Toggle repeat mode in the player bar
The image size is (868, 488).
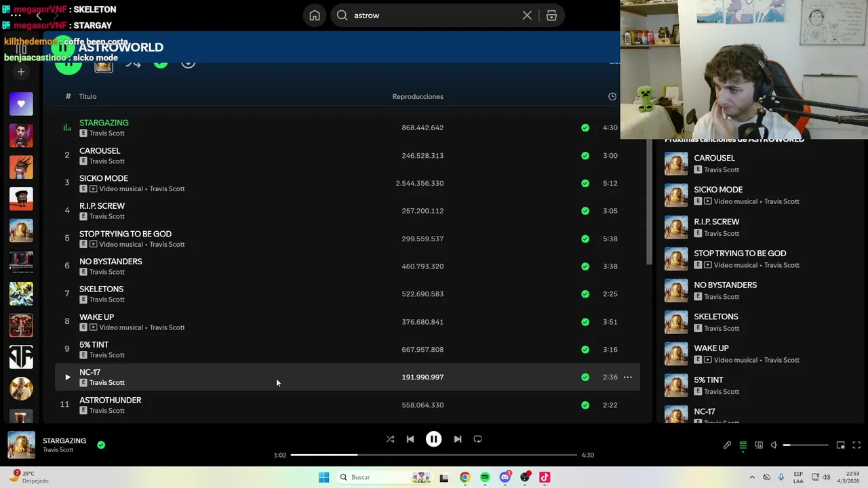click(477, 439)
